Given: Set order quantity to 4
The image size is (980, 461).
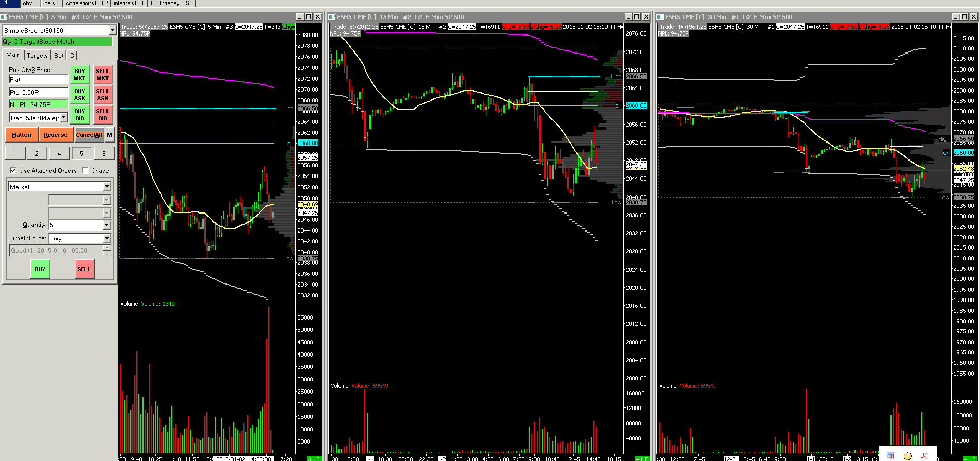Looking at the screenshot, I should click(59, 153).
